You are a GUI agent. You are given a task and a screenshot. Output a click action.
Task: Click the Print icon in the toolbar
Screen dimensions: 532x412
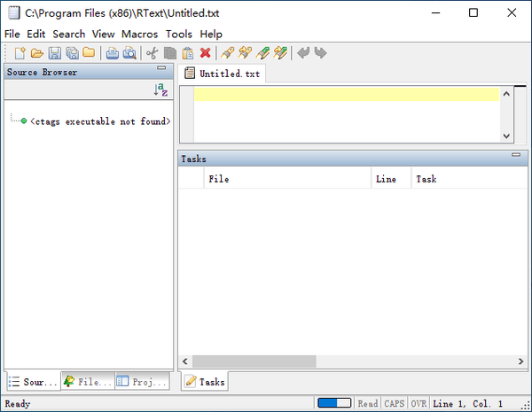pos(113,53)
